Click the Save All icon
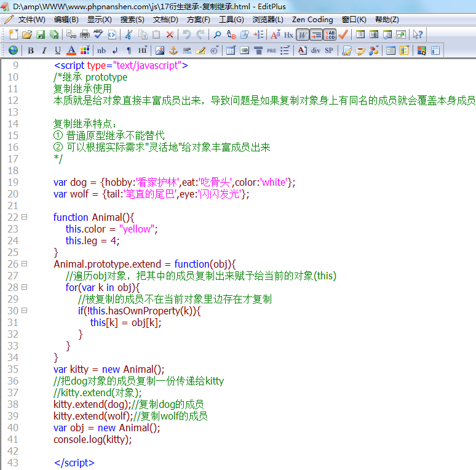 coord(54,34)
